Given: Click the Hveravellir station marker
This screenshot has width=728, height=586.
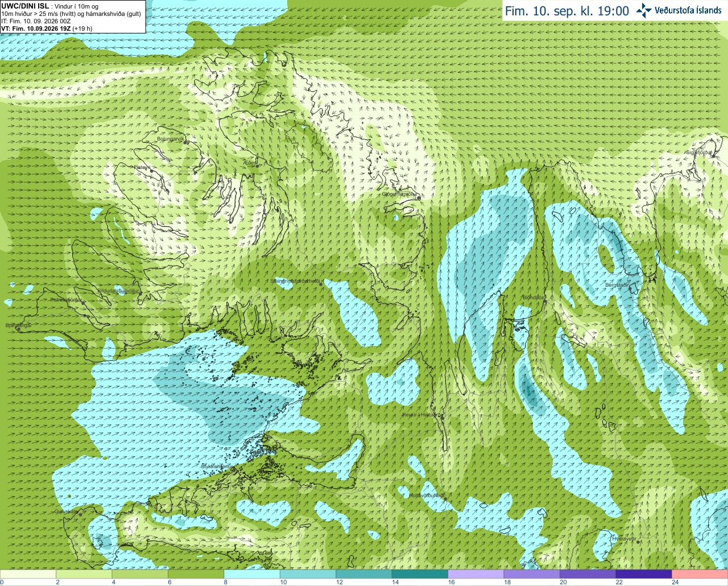Looking at the screenshot, I should tap(638, 542).
